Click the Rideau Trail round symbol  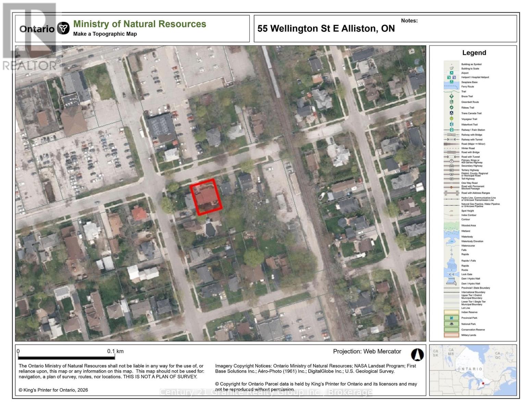click(x=451, y=108)
